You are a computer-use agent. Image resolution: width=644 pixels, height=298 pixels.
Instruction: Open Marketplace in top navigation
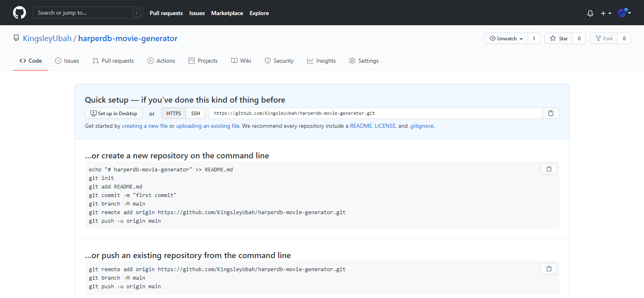(227, 13)
